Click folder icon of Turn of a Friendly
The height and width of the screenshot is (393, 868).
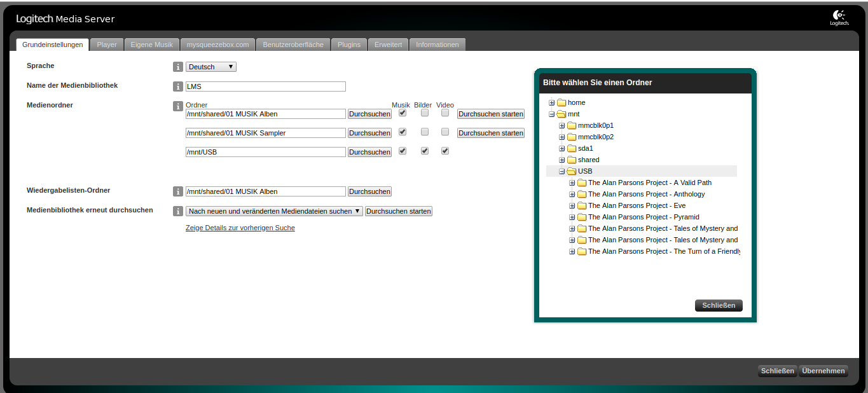(x=582, y=251)
